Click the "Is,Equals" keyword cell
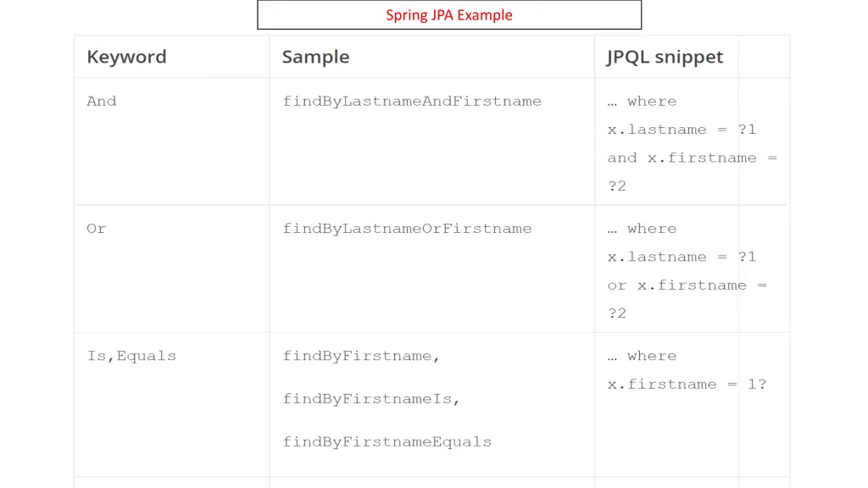Screen dimensions: 868x488 [131, 356]
